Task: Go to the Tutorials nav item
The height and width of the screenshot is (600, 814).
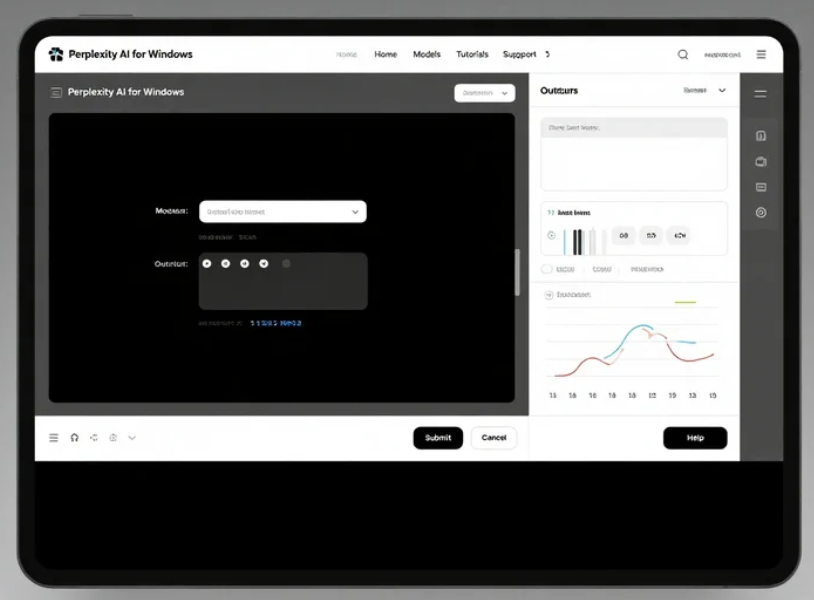Action: pos(472,54)
